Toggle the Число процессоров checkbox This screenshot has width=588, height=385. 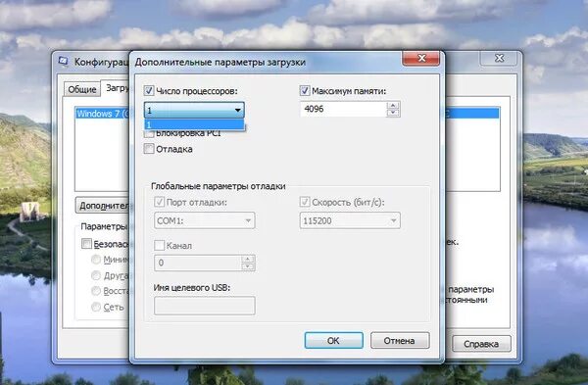point(149,90)
